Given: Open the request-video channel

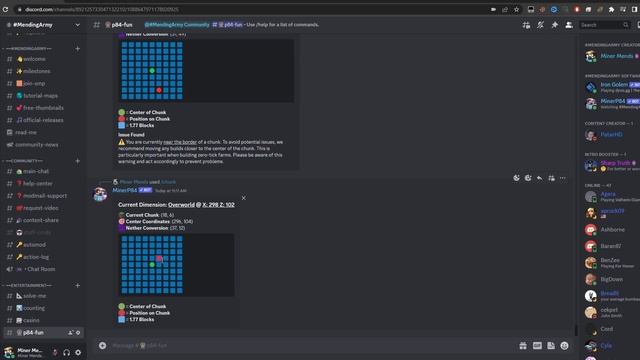Looking at the screenshot, I should [41, 208].
